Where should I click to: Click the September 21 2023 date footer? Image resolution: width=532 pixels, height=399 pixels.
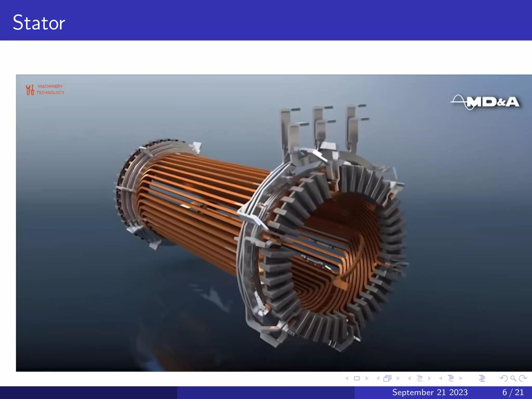[x=430, y=392]
